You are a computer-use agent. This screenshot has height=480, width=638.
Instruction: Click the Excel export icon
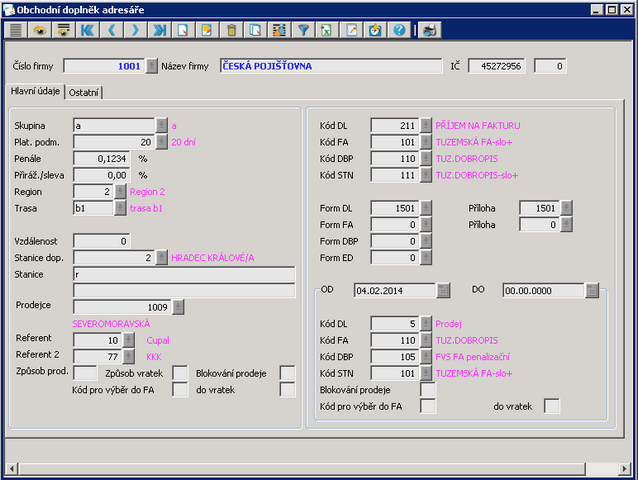pos(327,30)
